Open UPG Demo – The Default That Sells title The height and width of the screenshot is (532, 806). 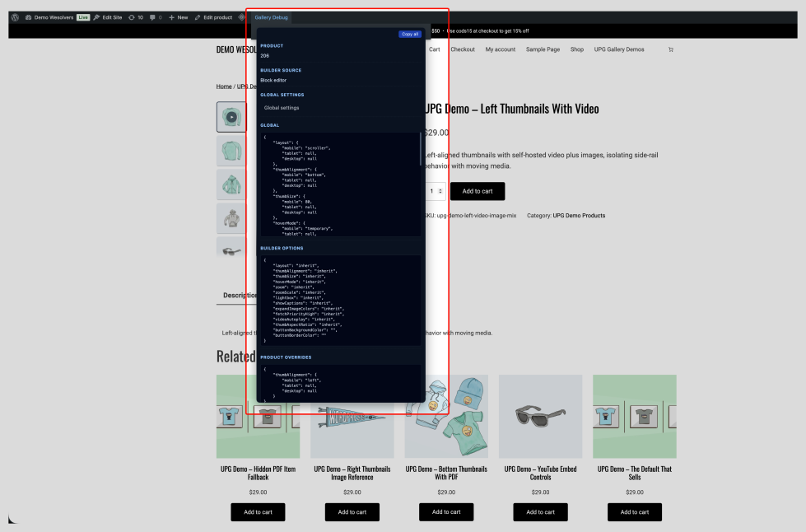[x=634, y=473]
